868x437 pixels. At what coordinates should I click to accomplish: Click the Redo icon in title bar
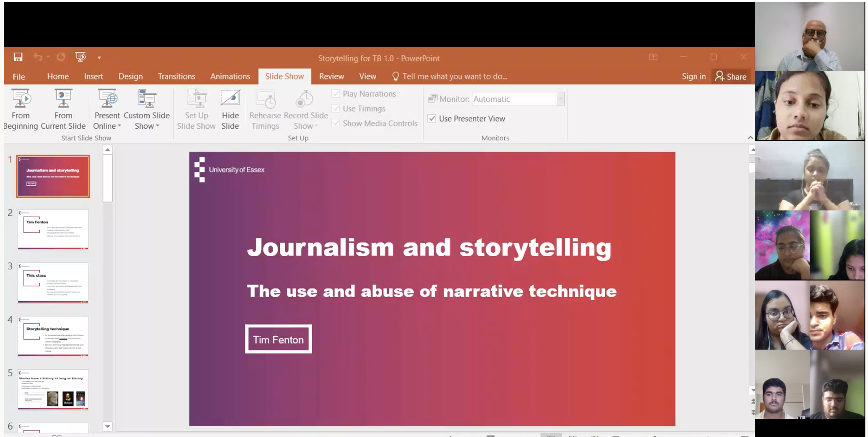(x=61, y=57)
